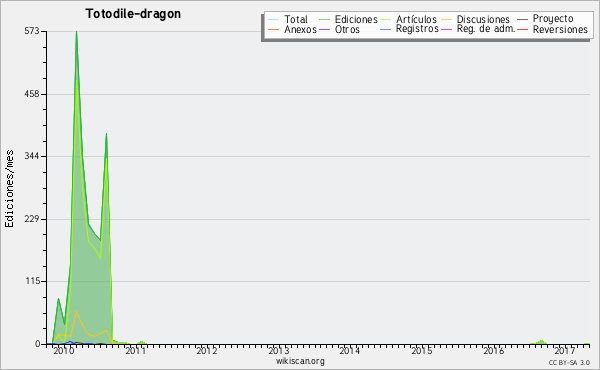Click the x-axis year 2016
This screenshot has height=370, width=600.
click(494, 350)
